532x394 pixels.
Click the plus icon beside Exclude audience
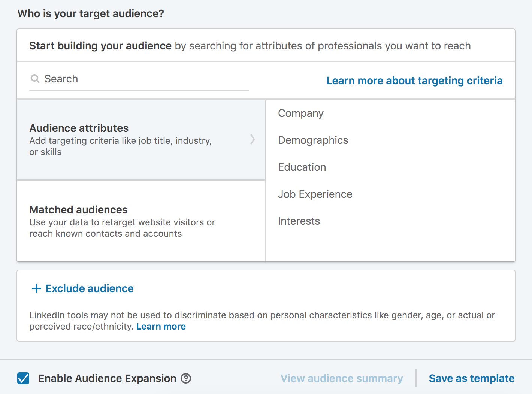pos(36,288)
